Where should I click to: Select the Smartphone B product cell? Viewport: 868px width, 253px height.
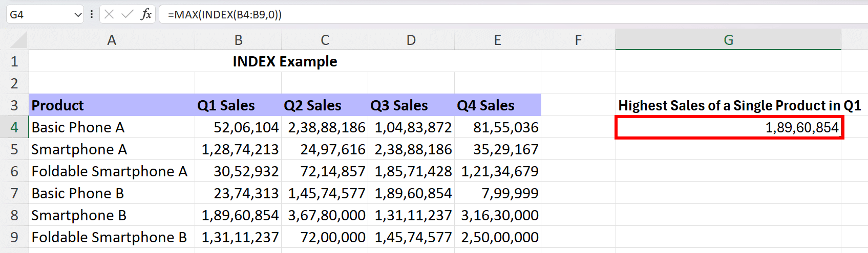[x=112, y=215]
